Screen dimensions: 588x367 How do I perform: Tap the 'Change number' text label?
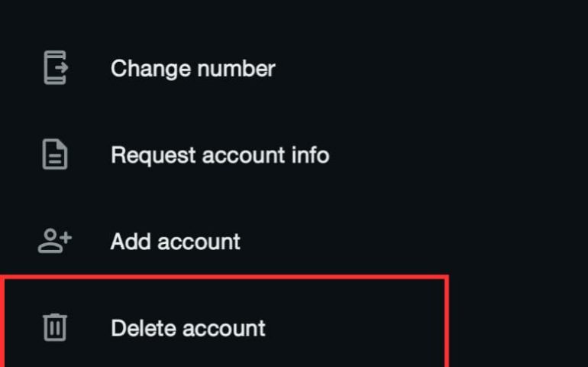192,68
